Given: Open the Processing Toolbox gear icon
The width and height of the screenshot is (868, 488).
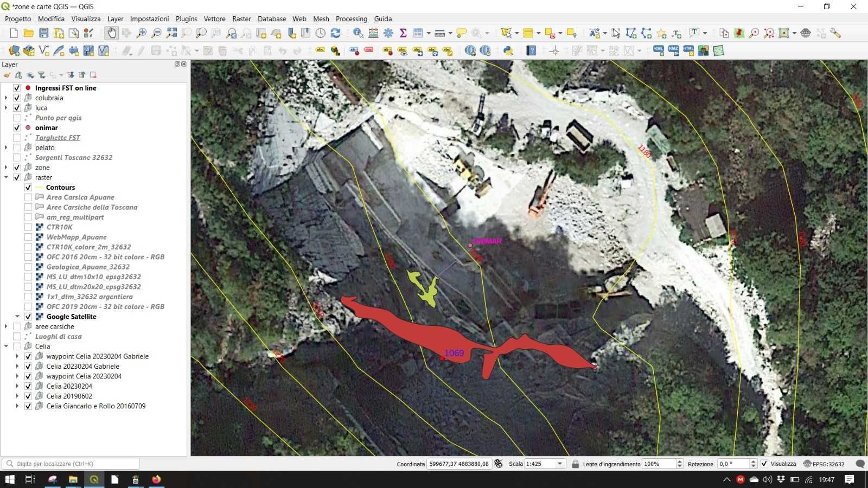Looking at the screenshot, I should pos(388,33).
